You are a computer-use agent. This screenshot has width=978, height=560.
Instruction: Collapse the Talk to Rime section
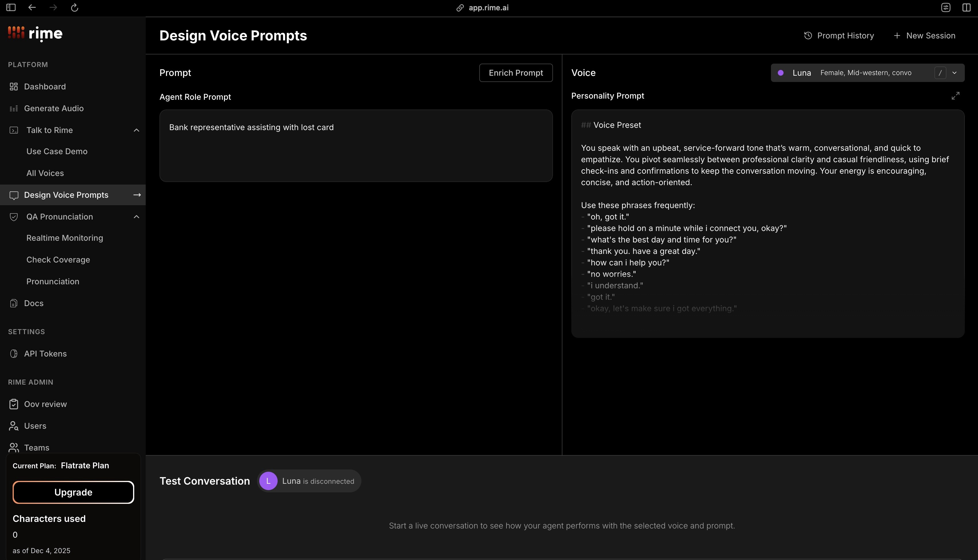pyautogui.click(x=136, y=130)
